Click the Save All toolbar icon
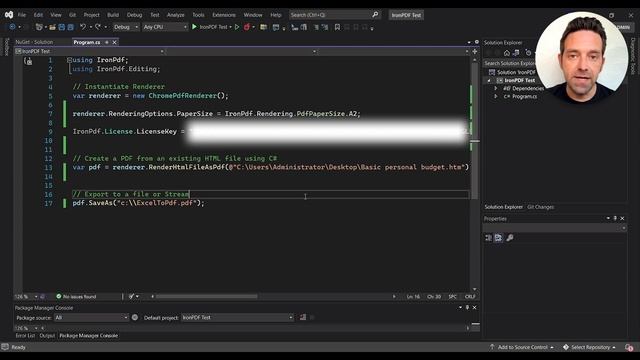This screenshot has width=640, height=360. coord(71,27)
